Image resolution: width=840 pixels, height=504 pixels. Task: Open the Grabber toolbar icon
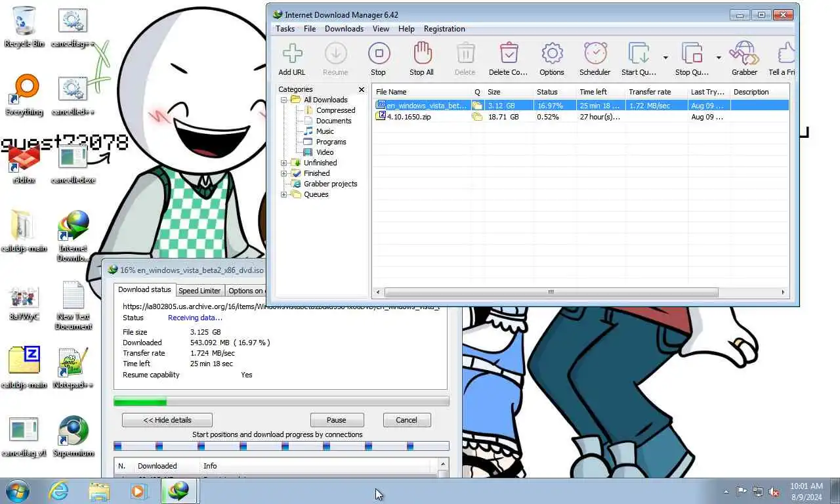tap(744, 54)
